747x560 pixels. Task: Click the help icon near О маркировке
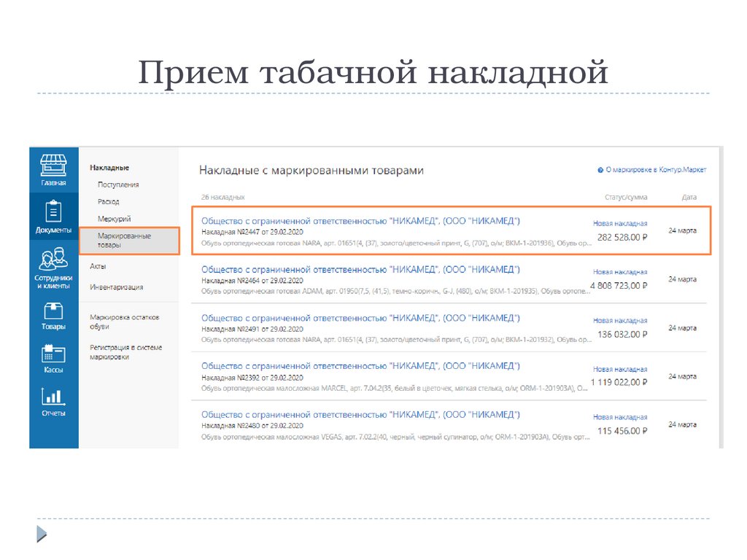click(600, 170)
